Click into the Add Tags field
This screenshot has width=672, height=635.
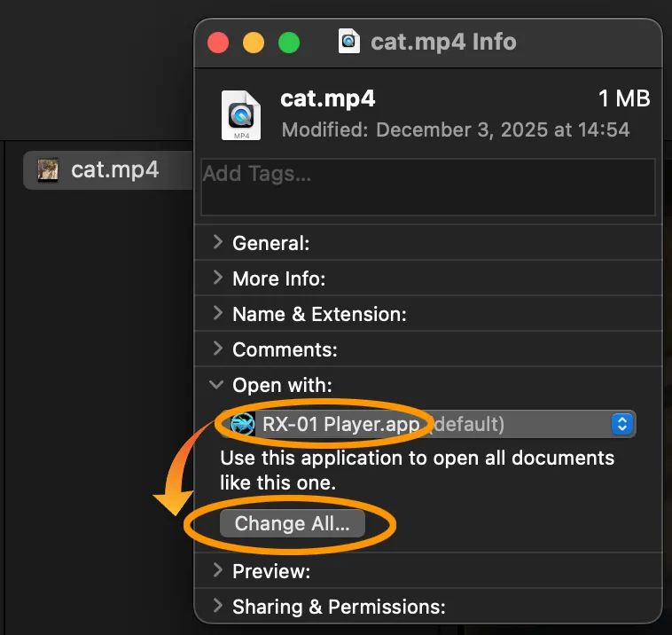point(427,187)
